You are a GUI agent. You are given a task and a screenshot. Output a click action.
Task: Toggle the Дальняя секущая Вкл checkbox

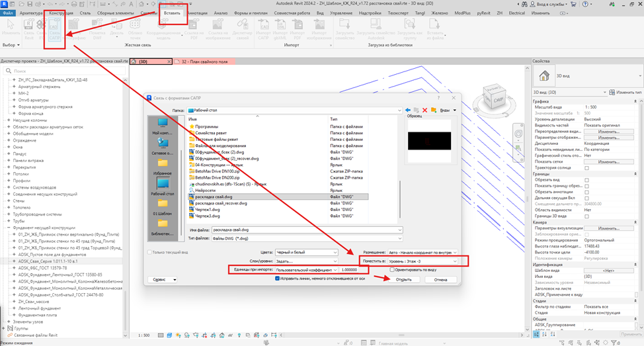(x=586, y=198)
